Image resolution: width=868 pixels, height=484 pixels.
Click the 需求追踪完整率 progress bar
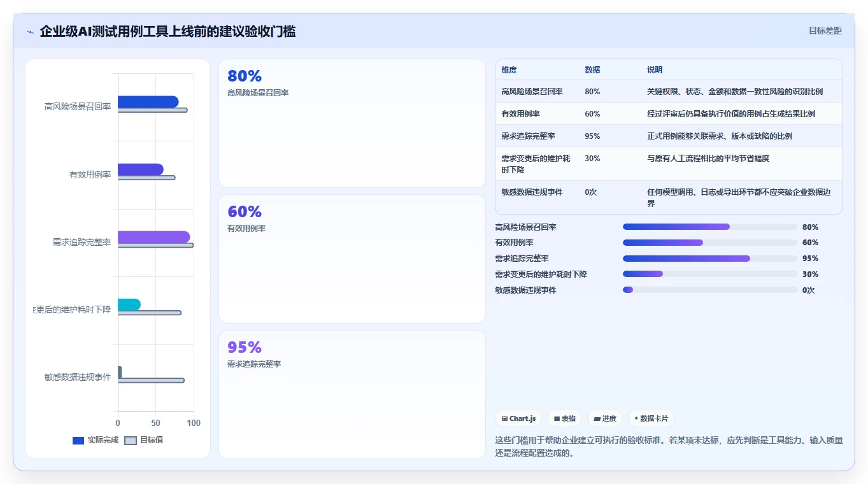pos(710,259)
